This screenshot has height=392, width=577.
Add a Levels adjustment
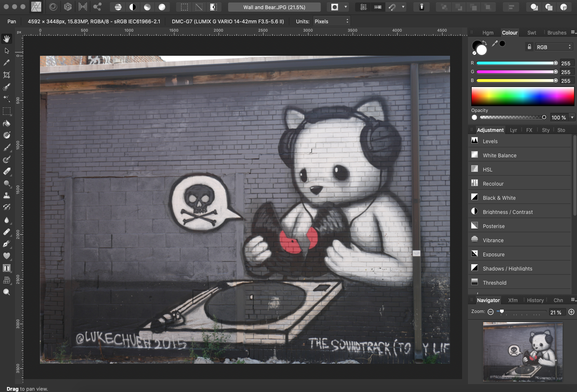(x=520, y=141)
